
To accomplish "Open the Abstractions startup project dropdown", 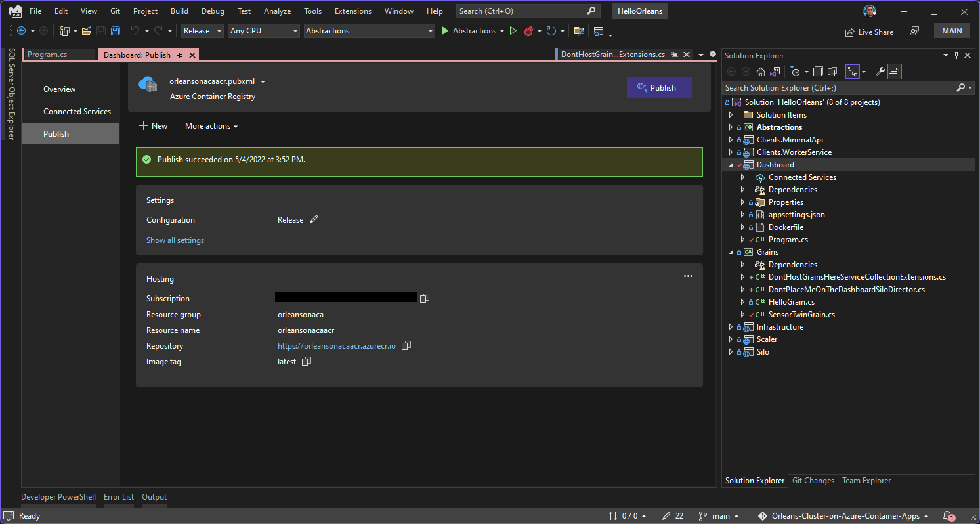I will coord(370,31).
